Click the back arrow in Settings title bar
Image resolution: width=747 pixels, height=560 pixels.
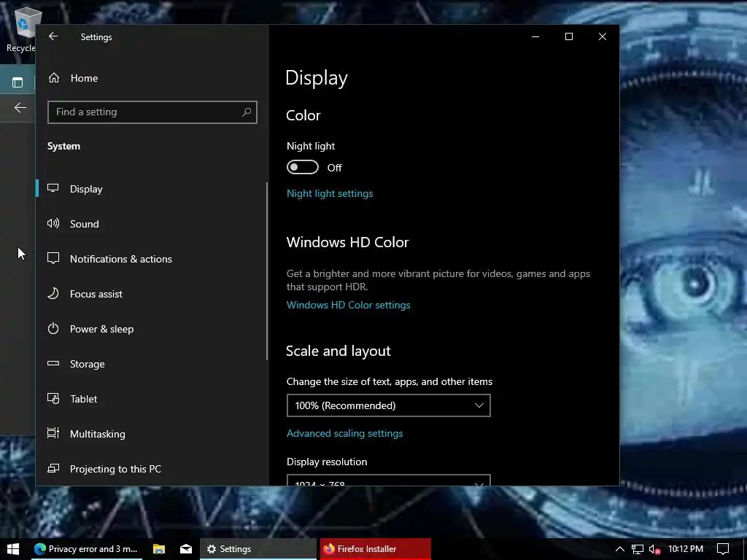coord(53,36)
